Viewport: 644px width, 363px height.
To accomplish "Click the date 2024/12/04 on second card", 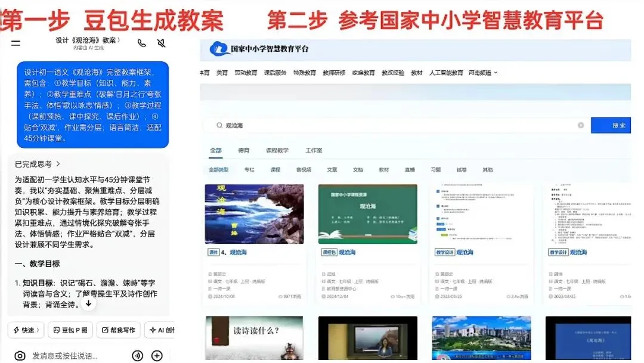I will [337, 296].
